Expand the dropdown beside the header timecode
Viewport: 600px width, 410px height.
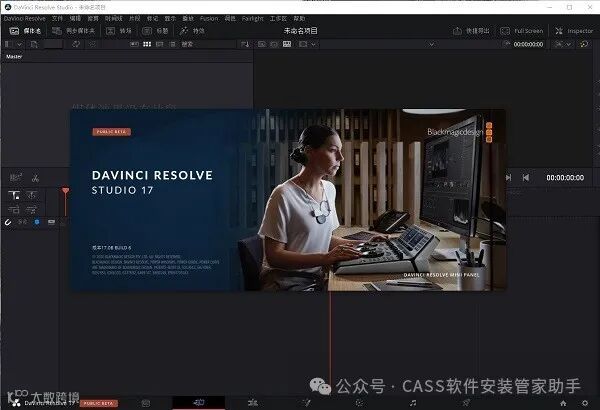(569, 44)
